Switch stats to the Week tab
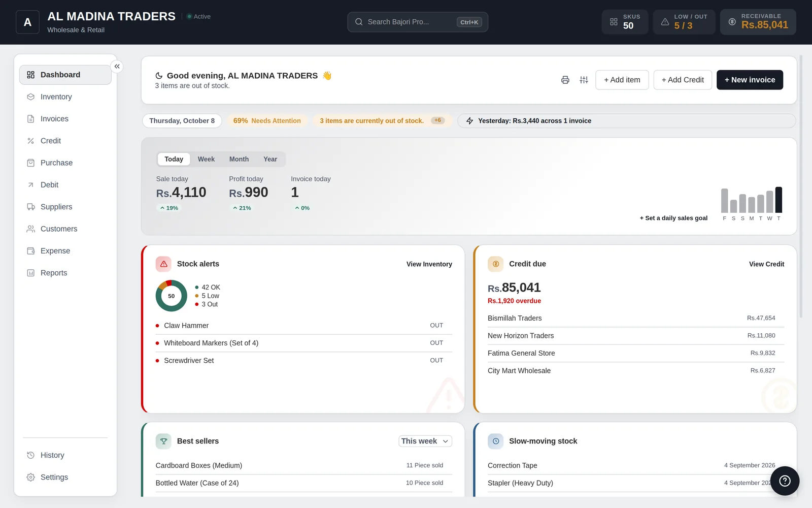The height and width of the screenshot is (508, 812). [206, 159]
